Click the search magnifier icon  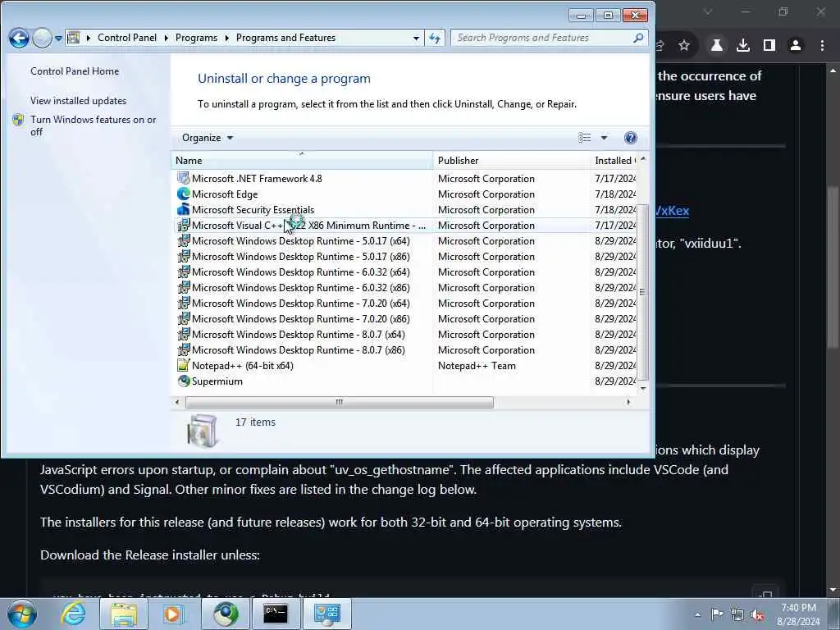coord(638,38)
